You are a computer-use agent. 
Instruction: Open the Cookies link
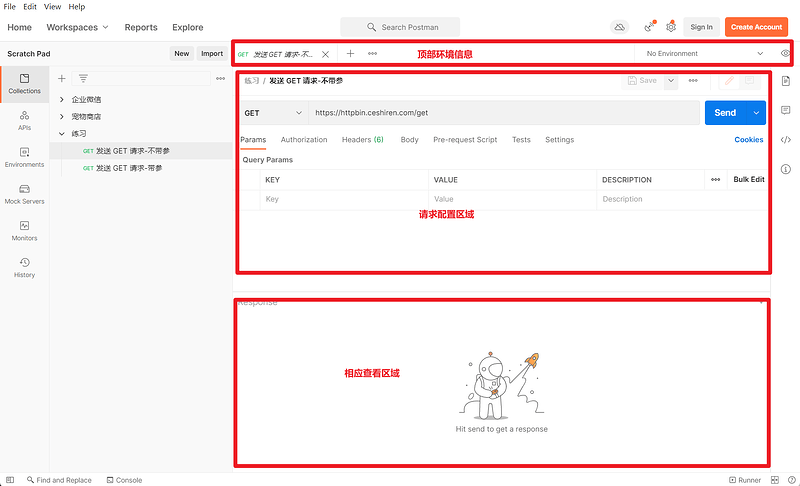tap(748, 140)
